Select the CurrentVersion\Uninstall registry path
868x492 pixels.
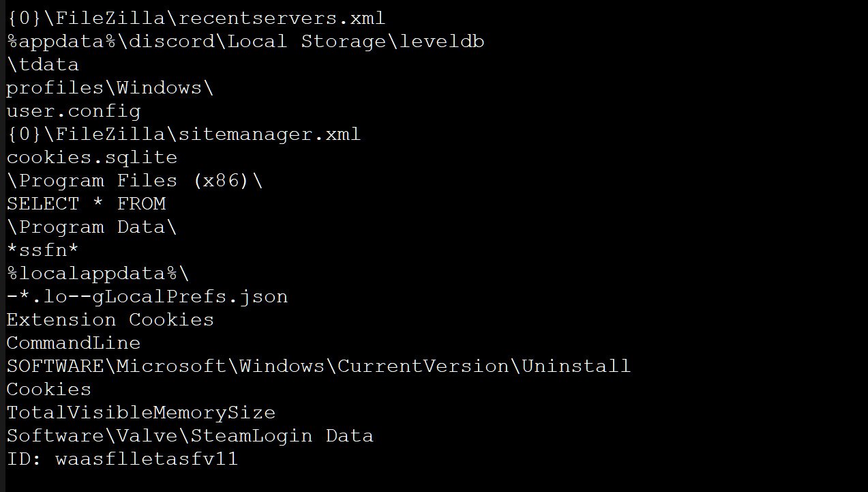click(318, 366)
